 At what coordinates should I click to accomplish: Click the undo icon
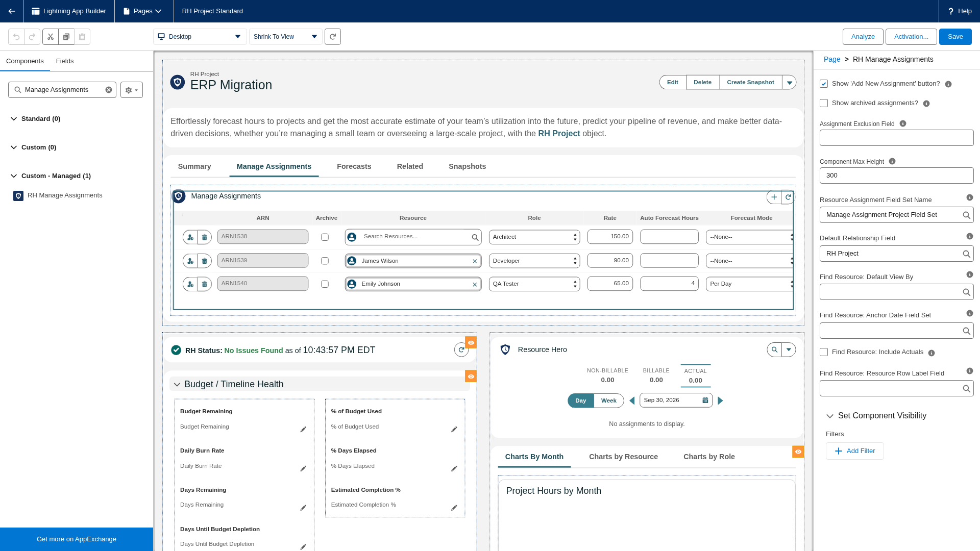(16, 37)
